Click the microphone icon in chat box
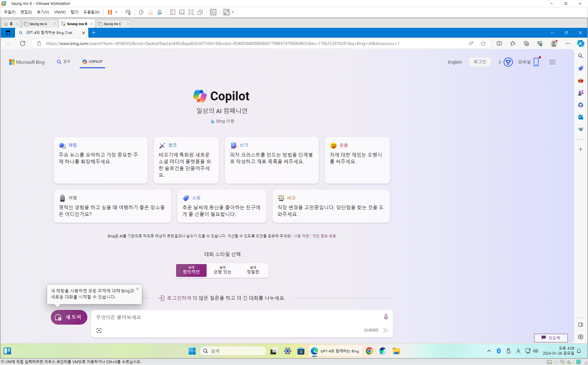This screenshot has width=588, height=365. click(386, 317)
